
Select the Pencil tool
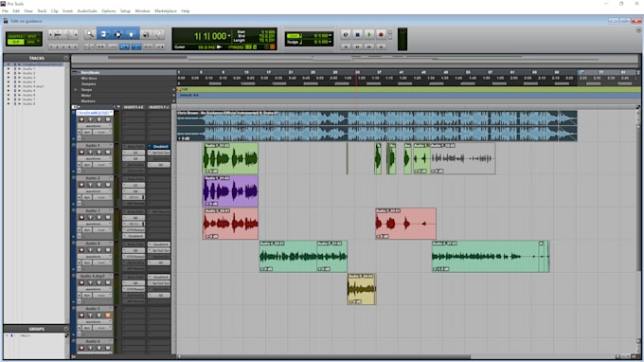[x=158, y=34]
